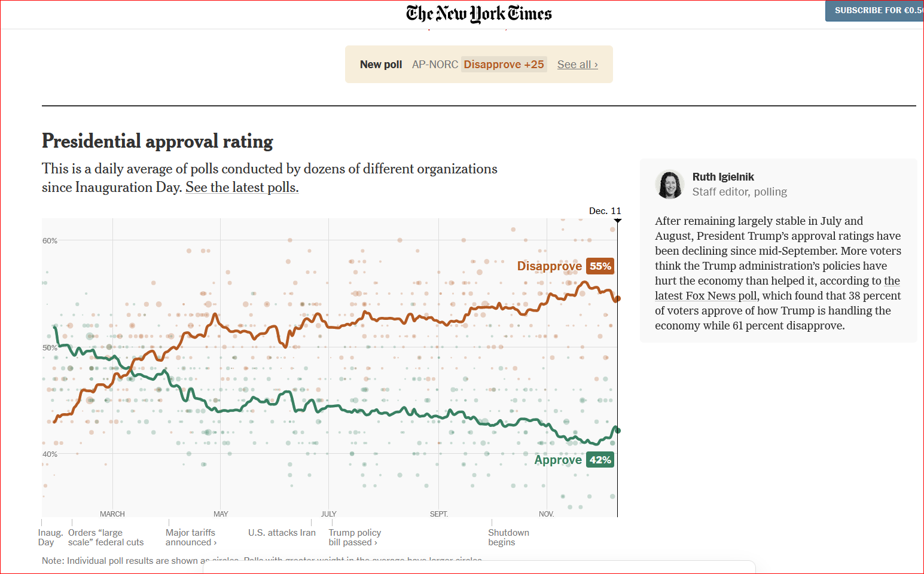924x574 pixels.
Task: Click the orange Disapprove line endpoint dot
Action: [618, 298]
